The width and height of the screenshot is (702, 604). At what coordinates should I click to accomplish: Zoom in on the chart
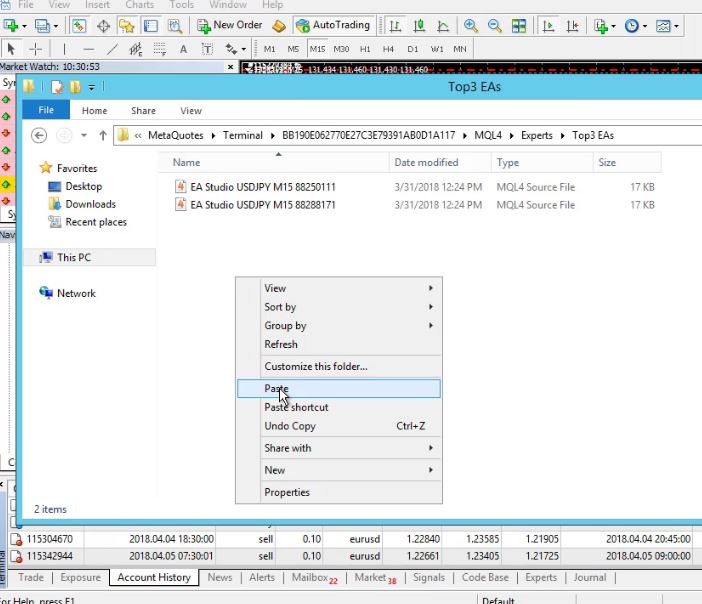coord(471,26)
